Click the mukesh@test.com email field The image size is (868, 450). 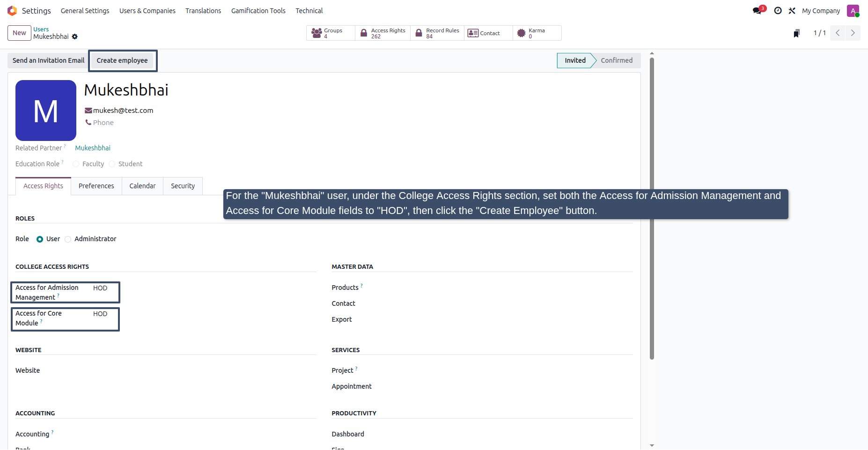(123, 111)
